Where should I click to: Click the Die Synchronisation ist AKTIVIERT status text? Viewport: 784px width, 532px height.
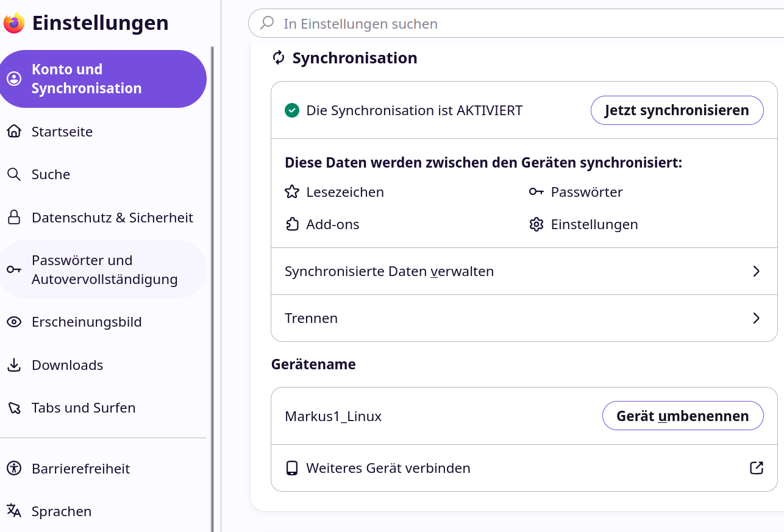coord(415,110)
